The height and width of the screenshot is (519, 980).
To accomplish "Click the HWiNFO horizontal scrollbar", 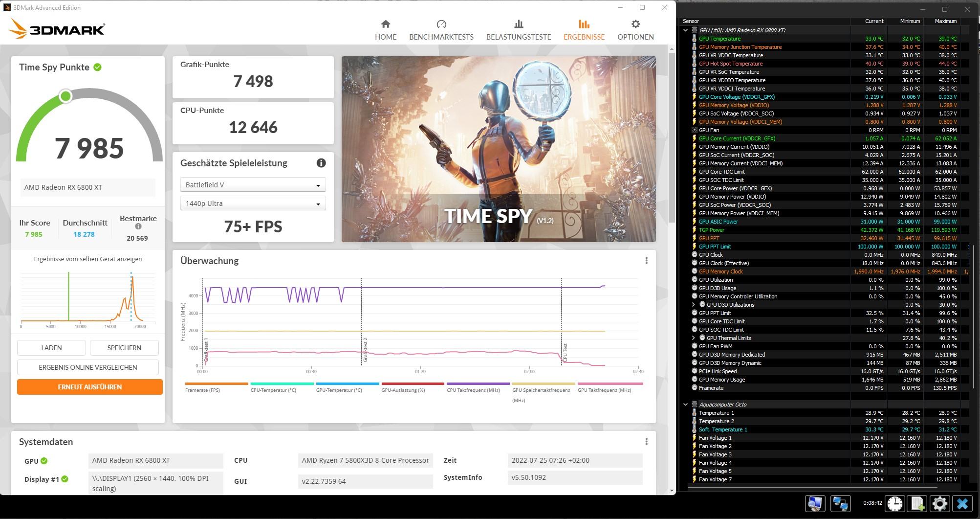I will pos(811,487).
